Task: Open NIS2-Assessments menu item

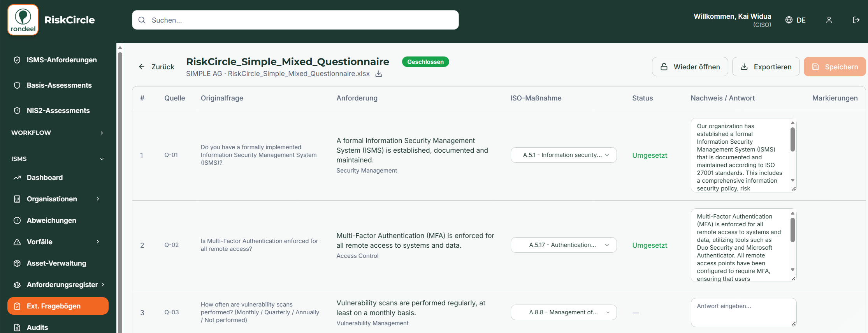Action: click(x=58, y=111)
